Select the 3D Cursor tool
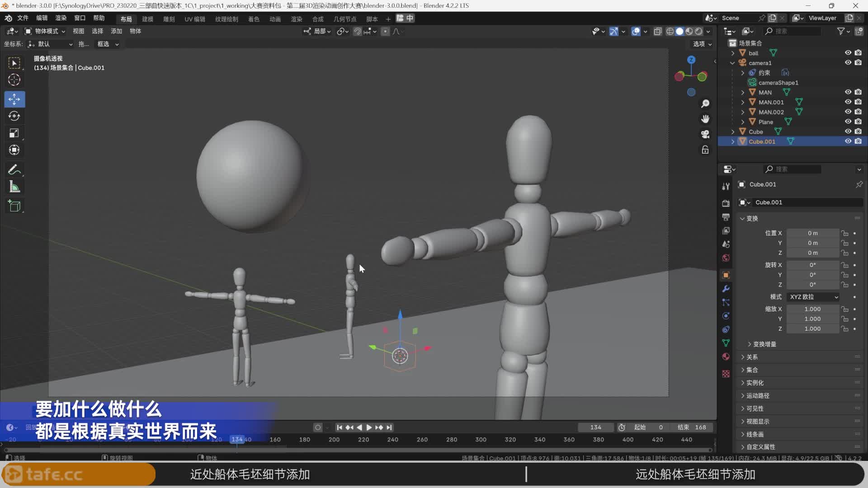This screenshot has height=488, width=868. point(14,80)
